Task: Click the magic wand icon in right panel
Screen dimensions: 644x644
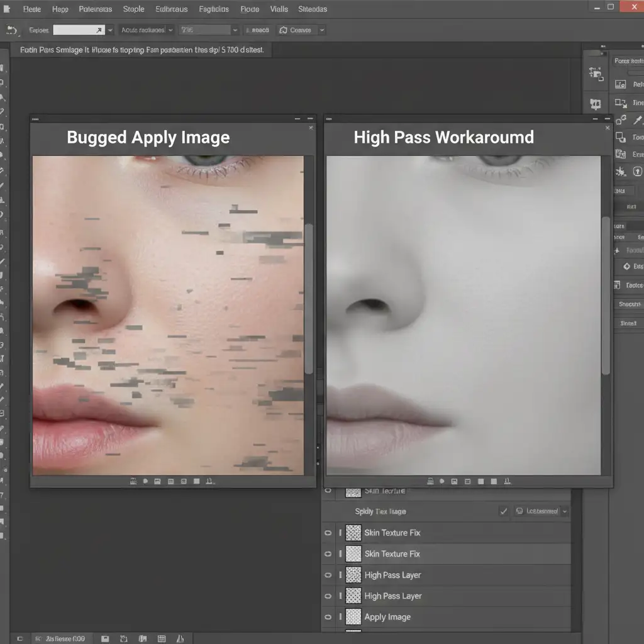Action: click(638, 119)
